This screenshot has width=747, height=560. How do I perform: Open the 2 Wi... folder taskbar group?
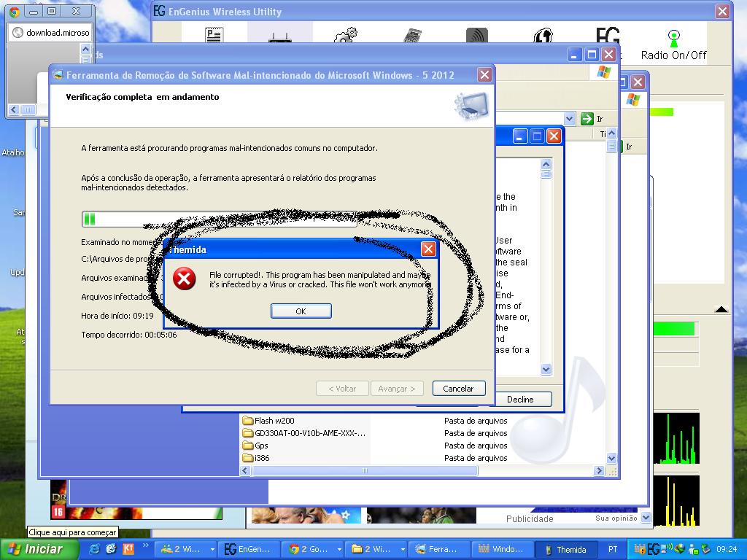coord(376,549)
